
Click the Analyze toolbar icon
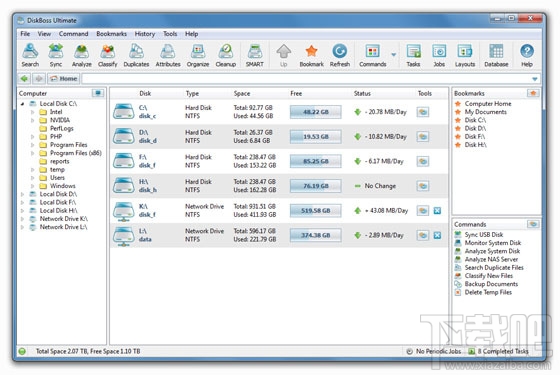coord(81,55)
